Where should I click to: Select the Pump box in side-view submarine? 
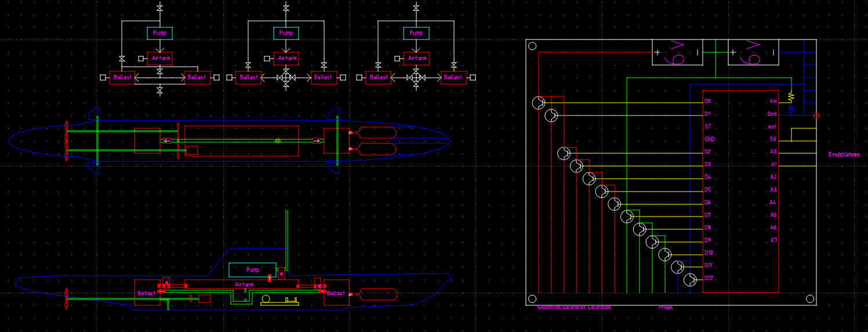(x=253, y=270)
